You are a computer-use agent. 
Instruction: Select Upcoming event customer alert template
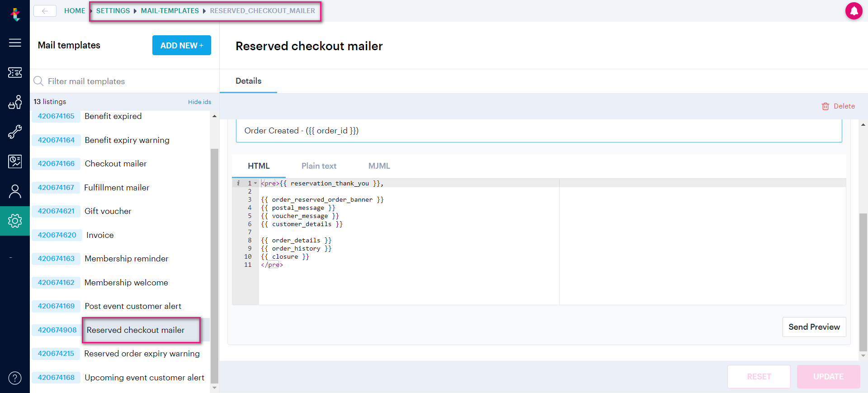click(145, 378)
